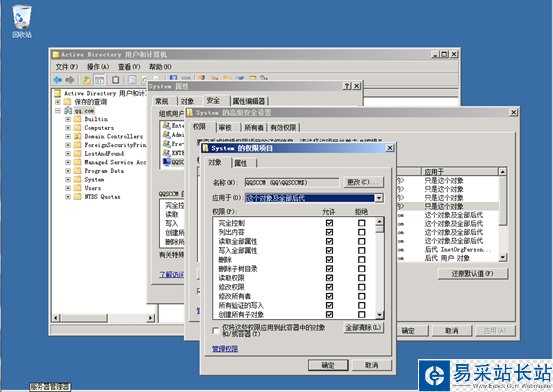553x392 pixels.
Task: Select the System folder in tree
Action: (94, 179)
